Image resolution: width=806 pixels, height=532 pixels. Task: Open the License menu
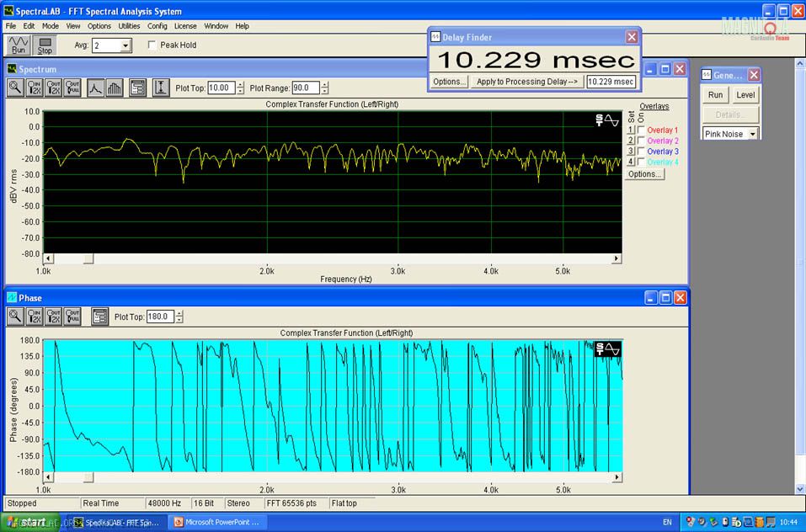[185, 26]
